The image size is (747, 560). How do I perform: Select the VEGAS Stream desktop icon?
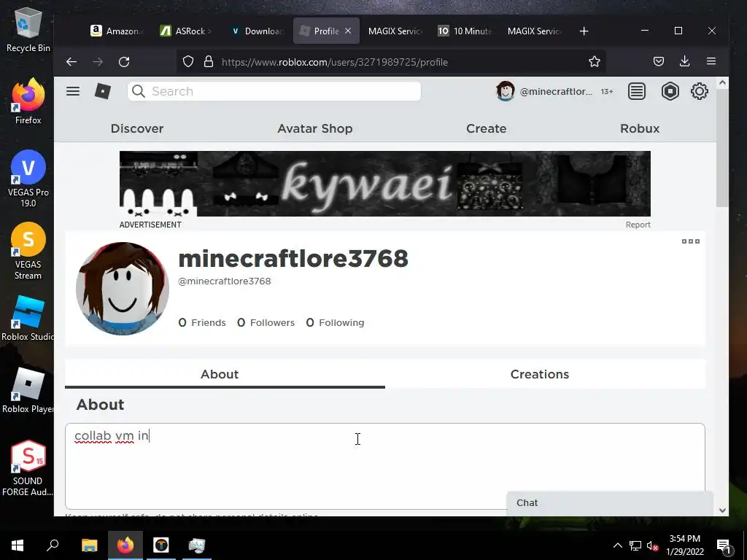coord(28,251)
